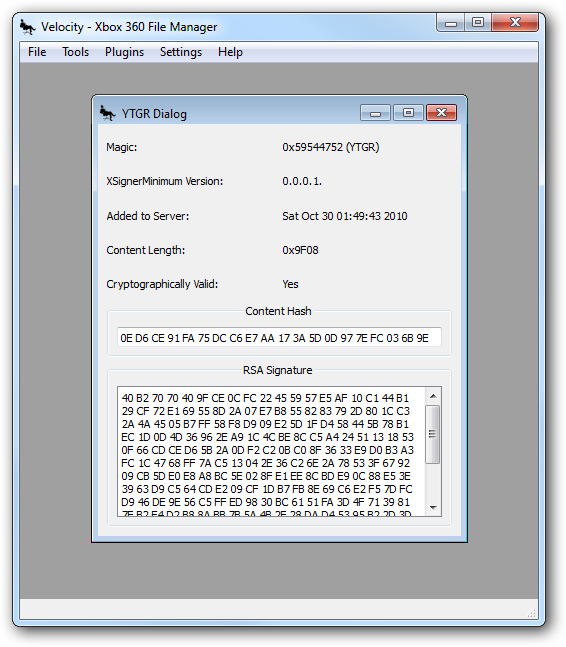Click the YTGR Dialog title bar

point(272,113)
